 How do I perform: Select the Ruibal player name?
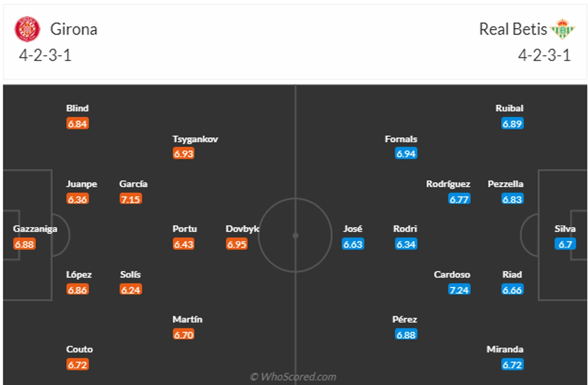509,108
